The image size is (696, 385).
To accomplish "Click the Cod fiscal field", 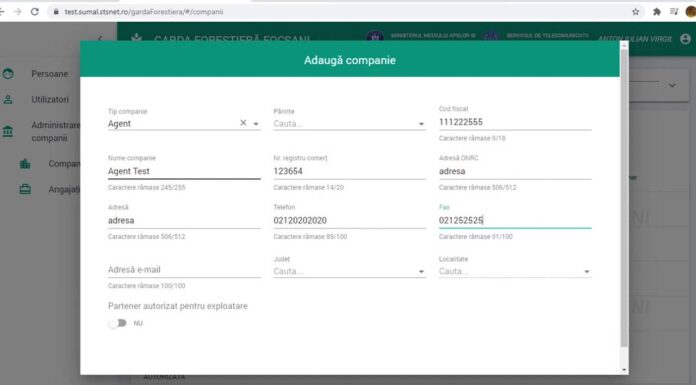I will 515,122.
